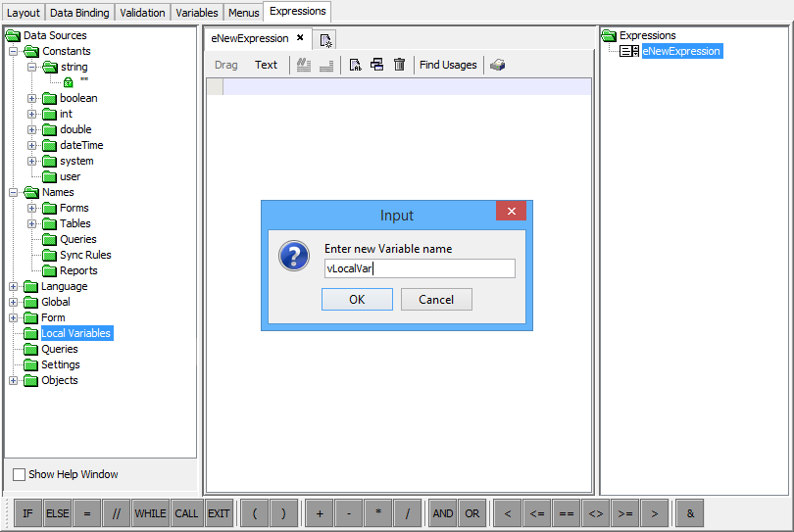794x532 pixels.
Task: Cancel the new variable dialog
Action: click(436, 300)
